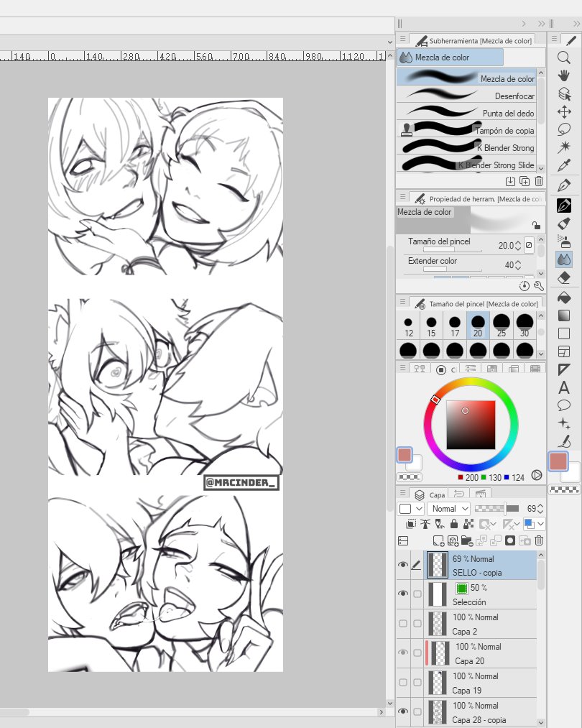The width and height of the screenshot is (582, 728).
Task: Select the Pen tool in toolbar
Action: tap(564, 185)
